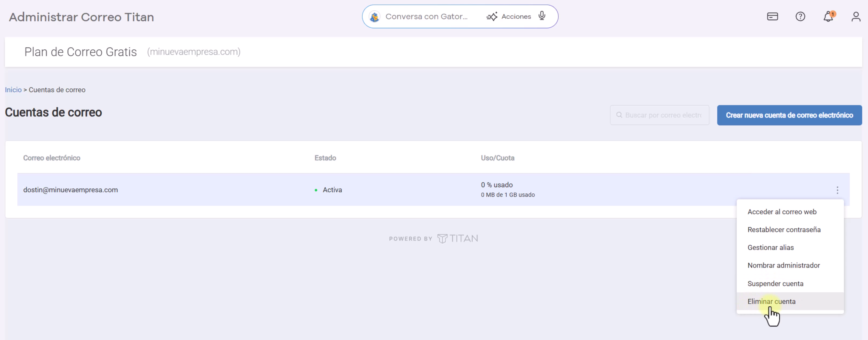Choose Nombrar administrador option
Viewport: 868px width, 340px height.
784,265
